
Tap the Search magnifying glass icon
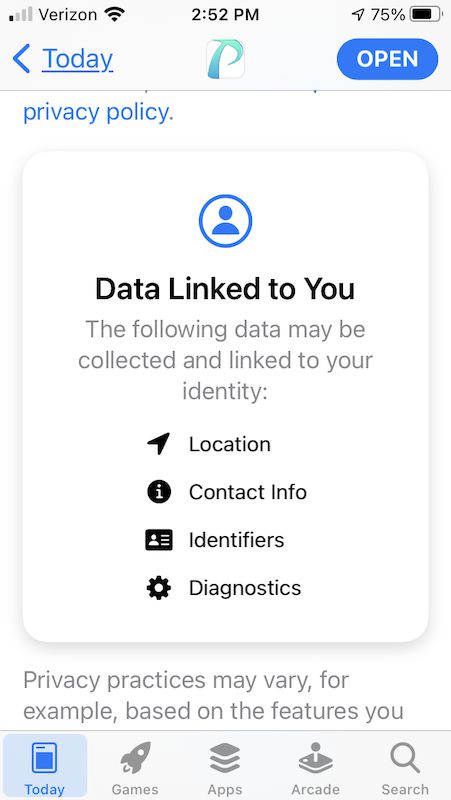[405, 758]
